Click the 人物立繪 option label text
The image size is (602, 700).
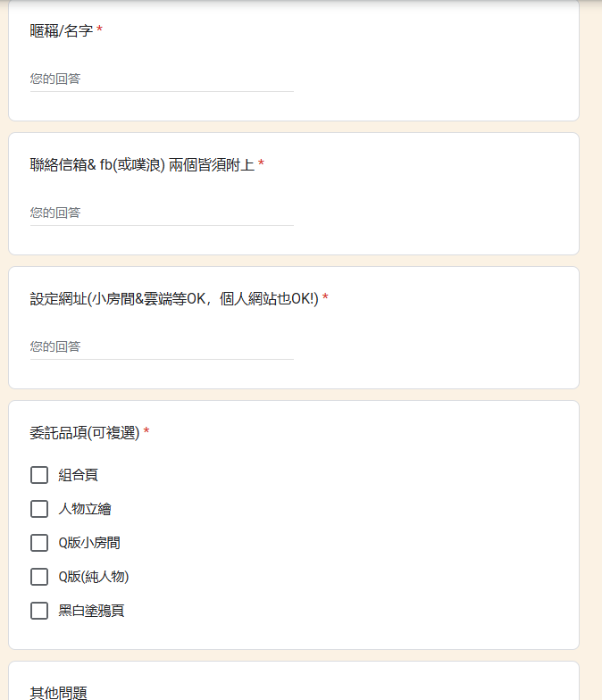[85, 509]
